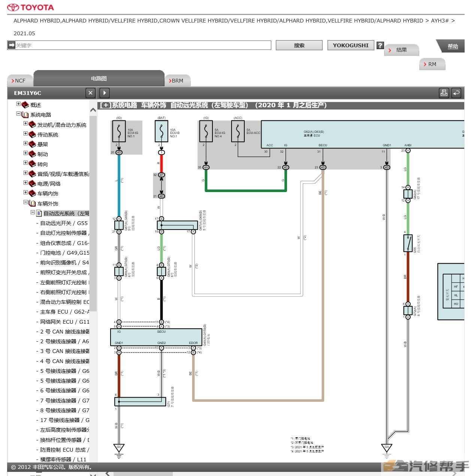Select 17 号接线连接器 tree item
Viewport: 471px width, 476px height.
(x=64, y=420)
